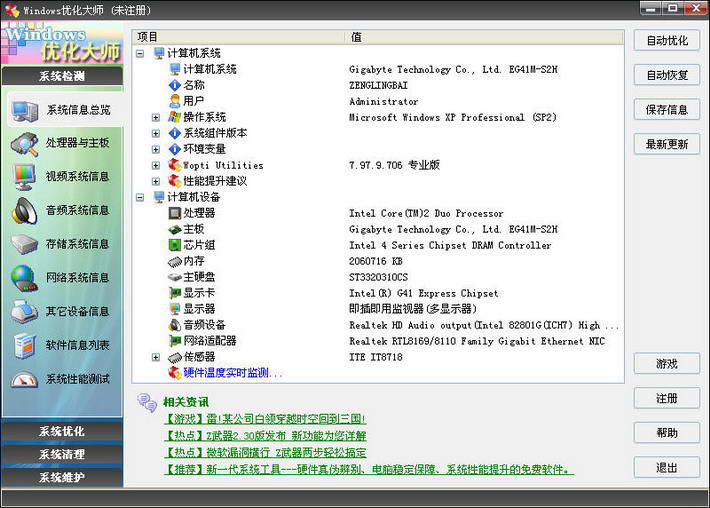Image resolution: width=710 pixels, height=508 pixels.
Task: Select the 显示卡 row in list
Action: point(200,293)
